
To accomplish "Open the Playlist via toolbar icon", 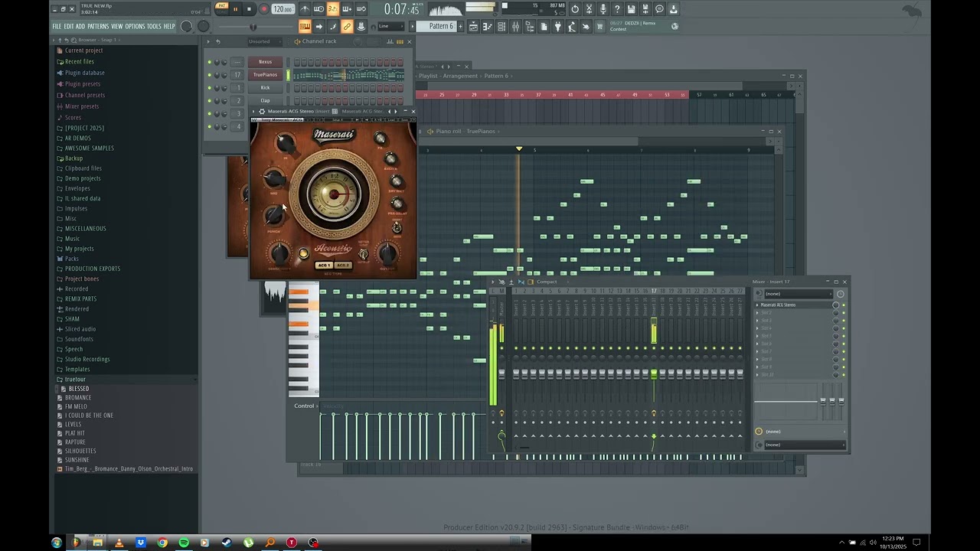I will (473, 27).
